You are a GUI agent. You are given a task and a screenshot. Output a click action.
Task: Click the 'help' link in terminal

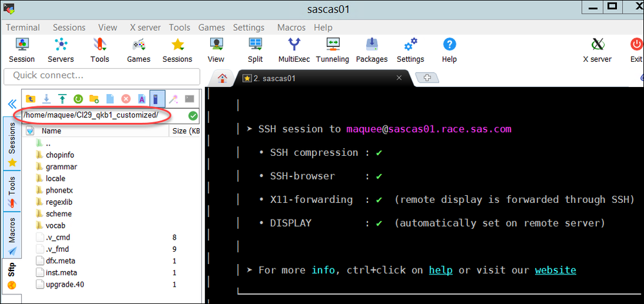click(x=441, y=270)
